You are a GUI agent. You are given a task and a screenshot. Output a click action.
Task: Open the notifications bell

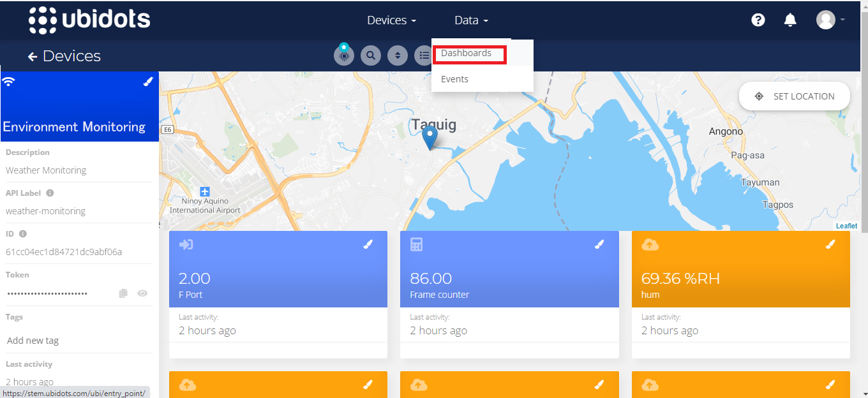click(790, 20)
